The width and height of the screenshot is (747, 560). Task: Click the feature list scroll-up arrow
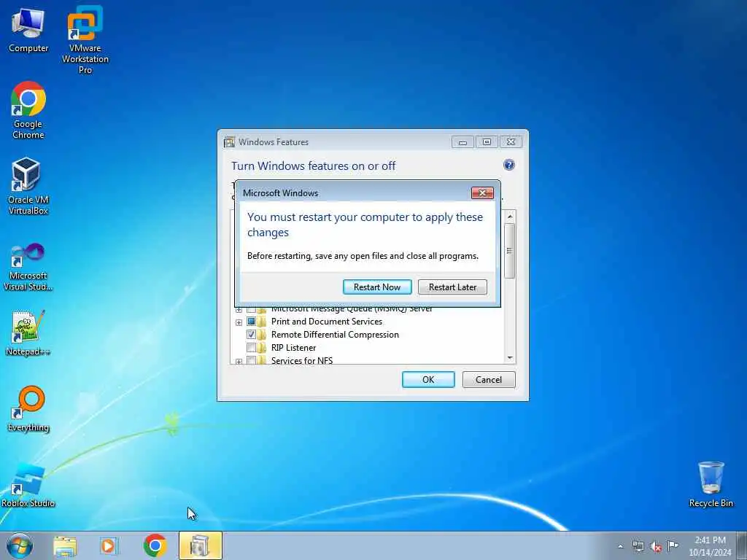pos(510,217)
